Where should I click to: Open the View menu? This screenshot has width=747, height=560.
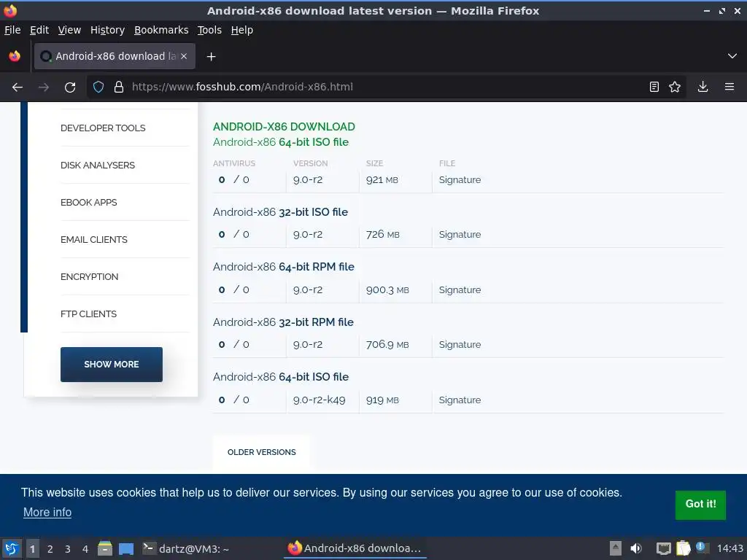[x=69, y=30]
